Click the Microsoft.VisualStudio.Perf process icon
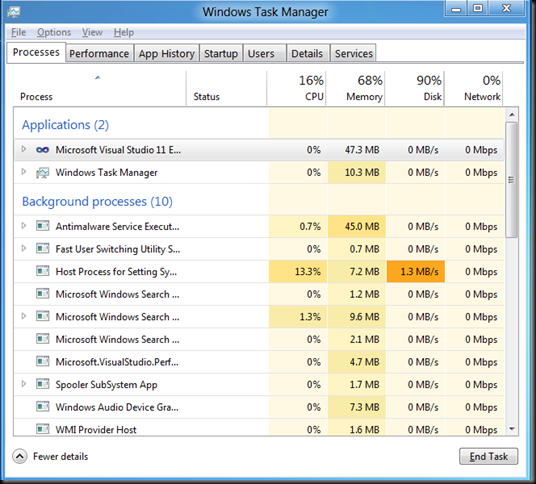Screen dimensions: 536x484 coord(43,361)
